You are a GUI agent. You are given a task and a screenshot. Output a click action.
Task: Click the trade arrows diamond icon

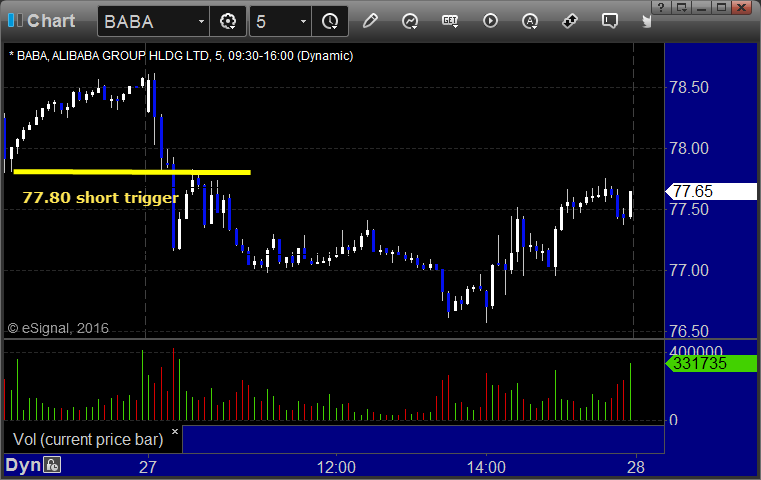click(570, 21)
